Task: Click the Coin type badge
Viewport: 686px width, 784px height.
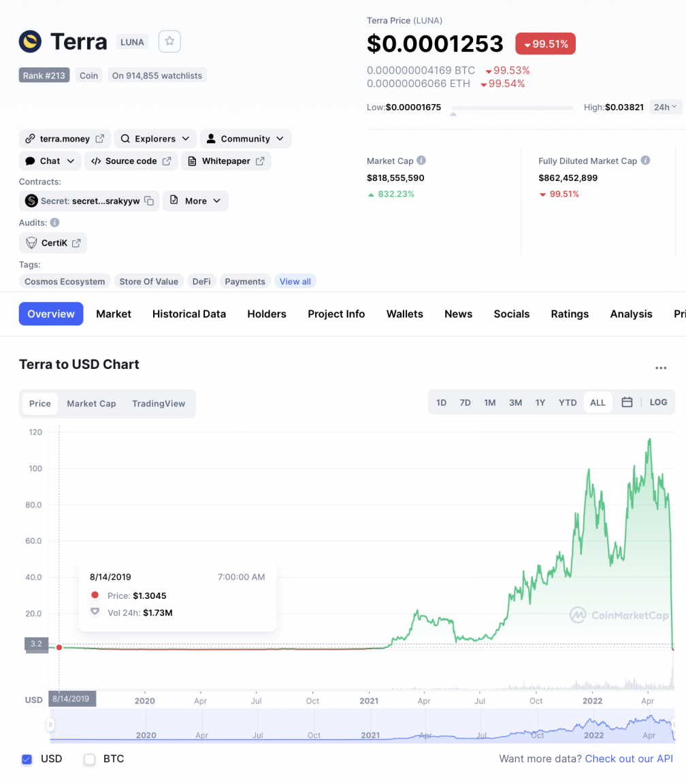Action: click(x=88, y=76)
